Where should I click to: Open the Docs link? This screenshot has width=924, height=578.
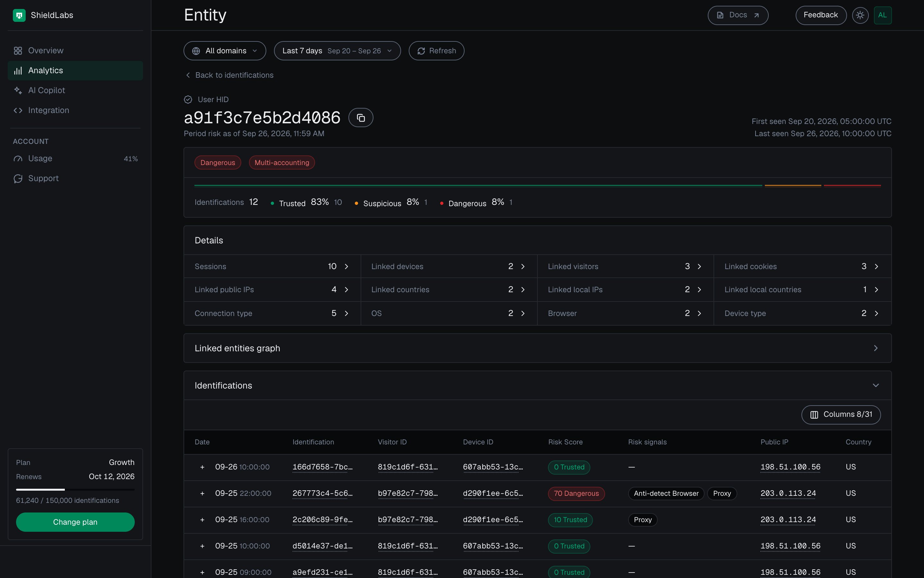[738, 15]
